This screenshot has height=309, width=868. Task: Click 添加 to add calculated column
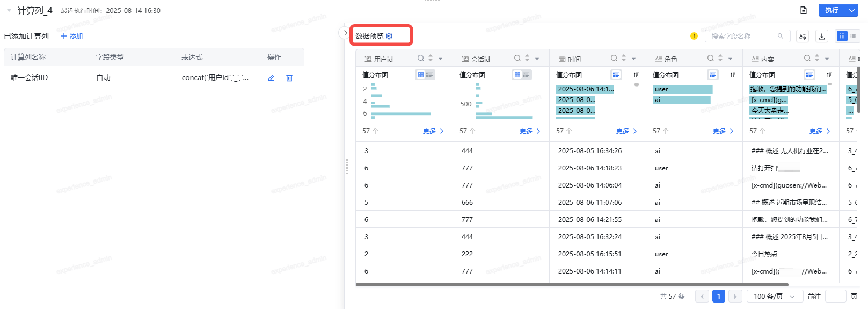71,36
